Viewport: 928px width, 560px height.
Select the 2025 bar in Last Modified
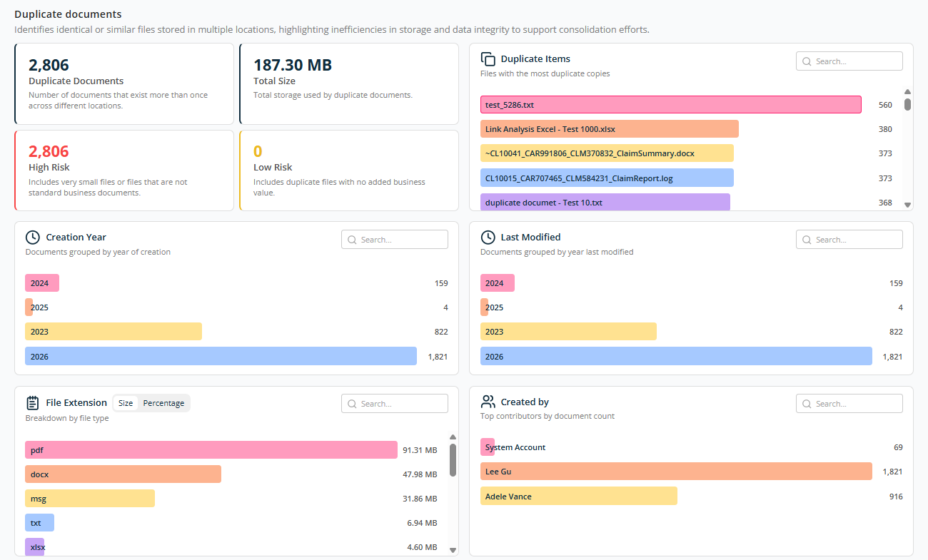pyautogui.click(x=485, y=307)
